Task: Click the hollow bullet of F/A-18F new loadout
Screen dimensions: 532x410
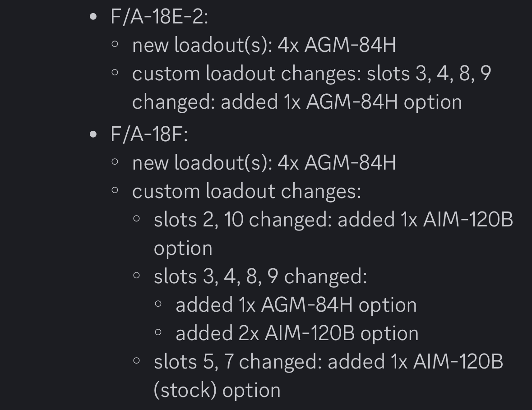Action: click(x=115, y=162)
